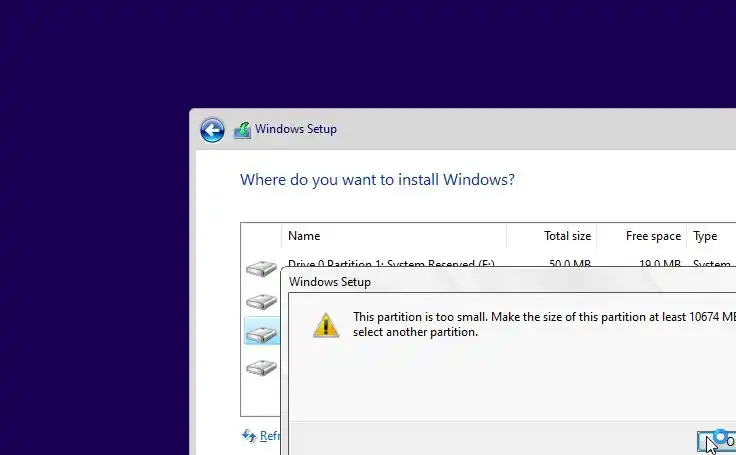Select the Drive 0 Partition 1: System Reserved row

(x=488, y=263)
